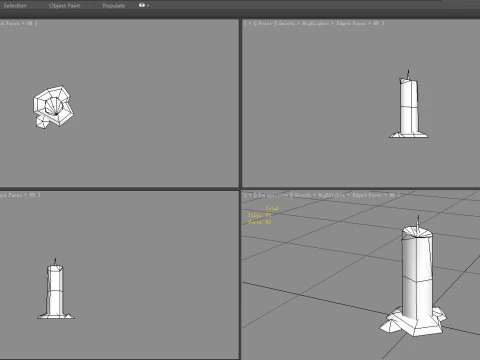Click the yellow Total statistics heading
This screenshot has width=480, height=360.
(272, 208)
